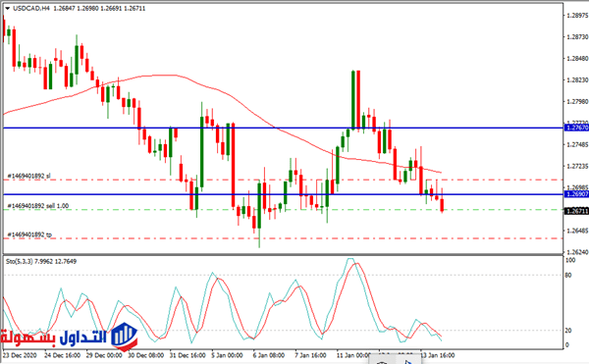Viewport: 589px width, 364px height.
Task: Click the 24 Dec 16:00 time label
Action: [63, 355]
